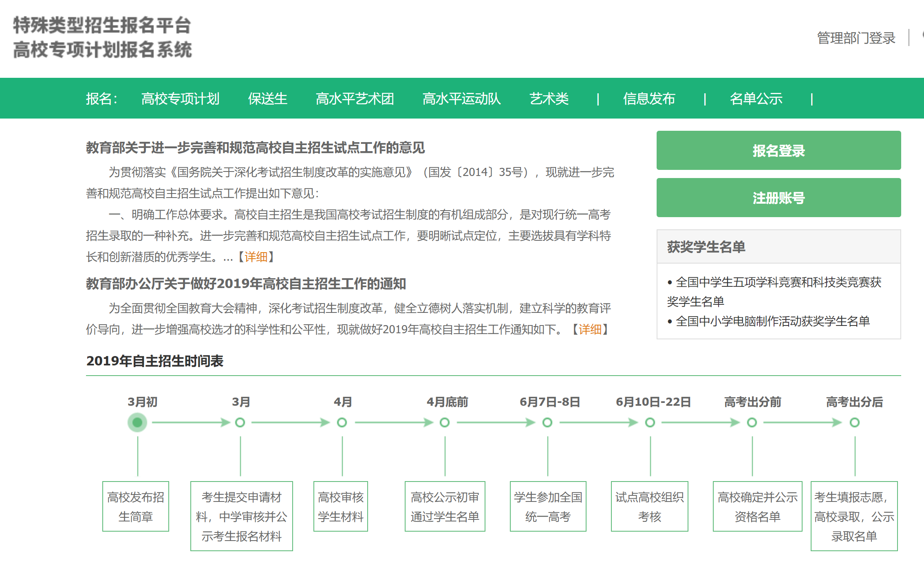The width and height of the screenshot is (924, 563).
Task: Click the 高考出分后 timeline circle
Action: point(855,422)
